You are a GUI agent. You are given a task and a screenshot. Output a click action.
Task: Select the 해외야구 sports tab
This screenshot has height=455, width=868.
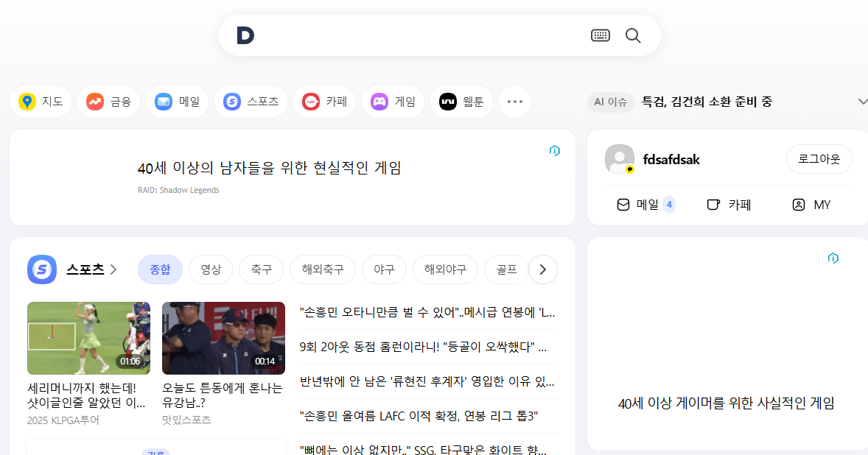(445, 269)
